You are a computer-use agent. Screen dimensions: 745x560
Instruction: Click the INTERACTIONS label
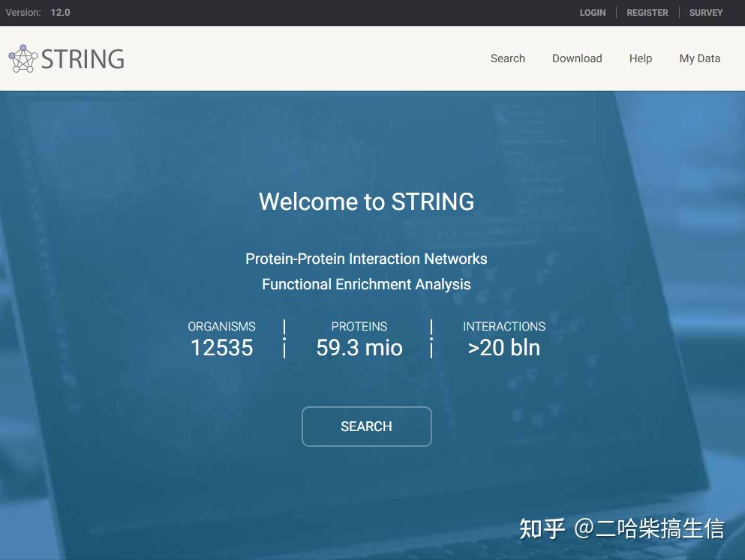(503, 327)
